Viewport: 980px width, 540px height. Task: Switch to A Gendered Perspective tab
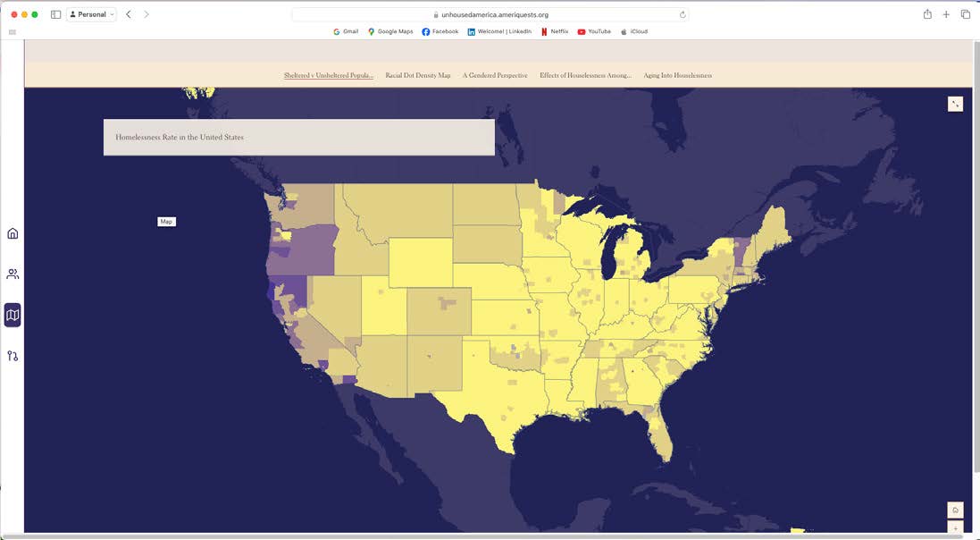(495, 75)
